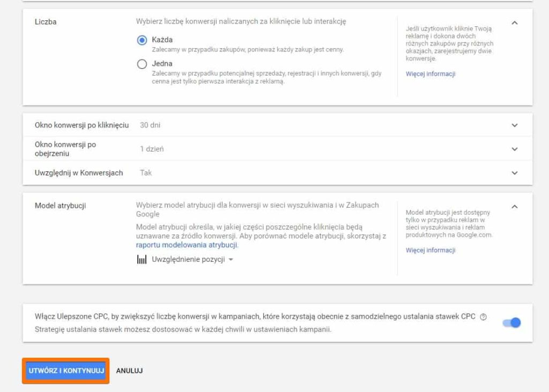Click the 30 dni conversion window value
549x392 pixels.
tap(150, 125)
